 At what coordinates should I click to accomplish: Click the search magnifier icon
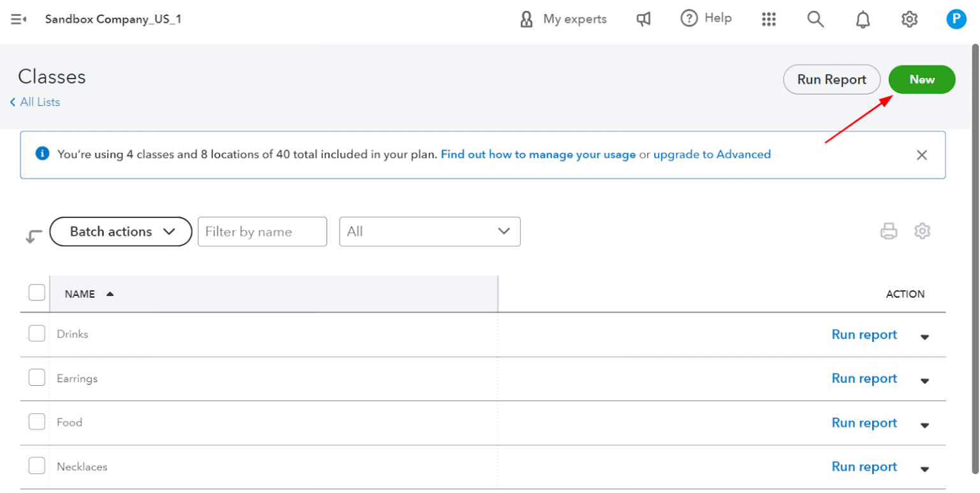tap(815, 19)
